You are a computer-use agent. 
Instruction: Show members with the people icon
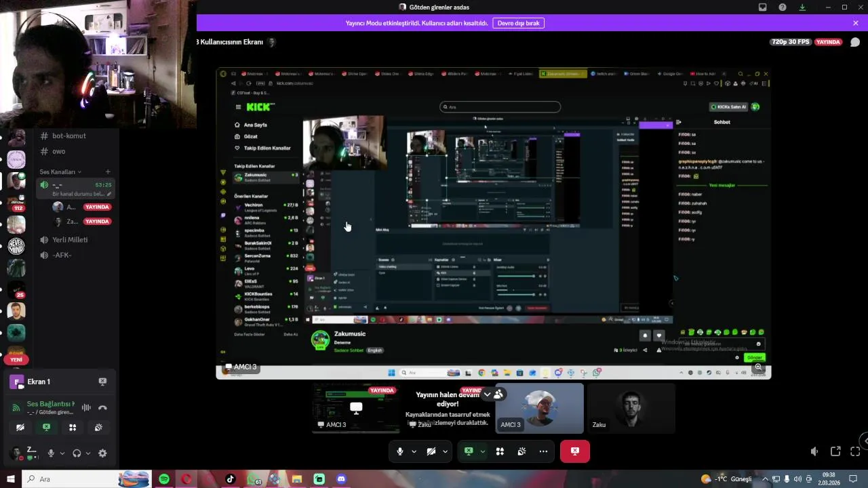499,394
